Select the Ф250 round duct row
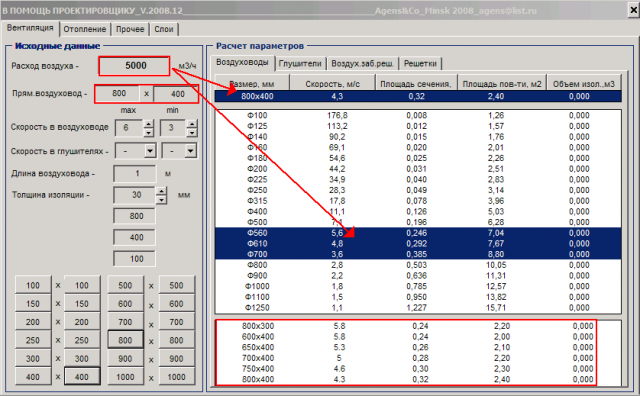Screen dimensions: 640x396 coord(418,190)
